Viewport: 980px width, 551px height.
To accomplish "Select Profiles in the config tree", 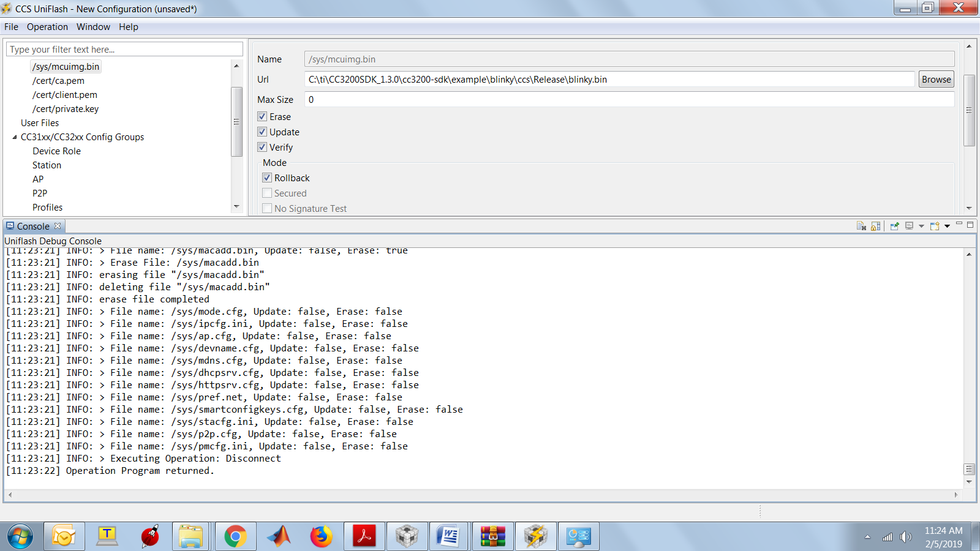I will click(x=47, y=208).
